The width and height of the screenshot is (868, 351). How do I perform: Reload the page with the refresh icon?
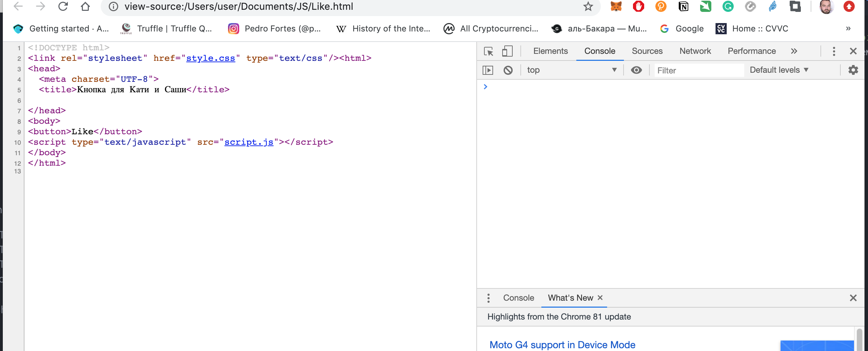(x=63, y=6)
